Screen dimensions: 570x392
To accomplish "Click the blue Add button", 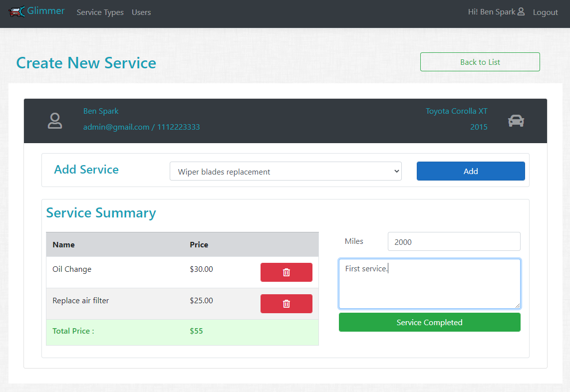I will (x=470, y=171).
